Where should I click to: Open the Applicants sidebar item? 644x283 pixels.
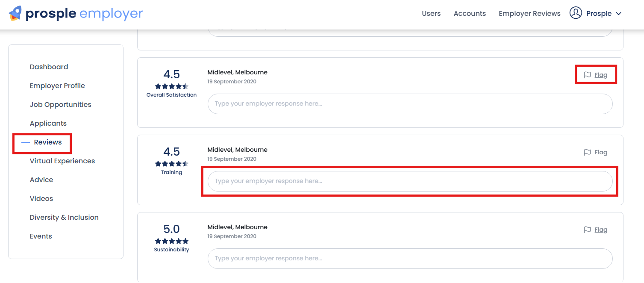click(x=48, y=124)
